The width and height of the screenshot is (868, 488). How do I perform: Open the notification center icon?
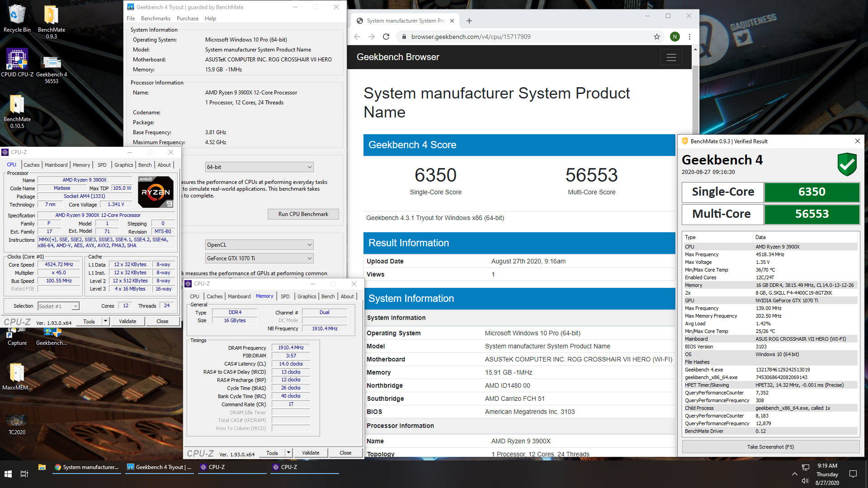853,474
